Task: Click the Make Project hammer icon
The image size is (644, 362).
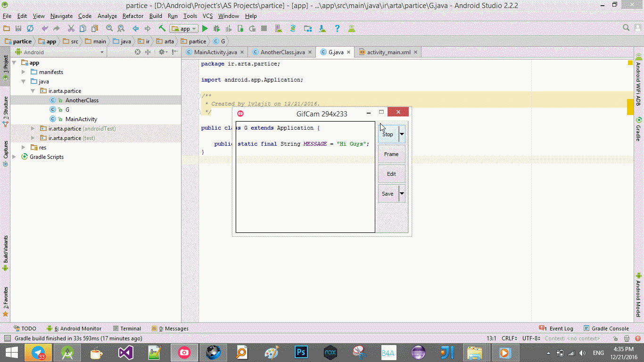Action: pos(162,29)
